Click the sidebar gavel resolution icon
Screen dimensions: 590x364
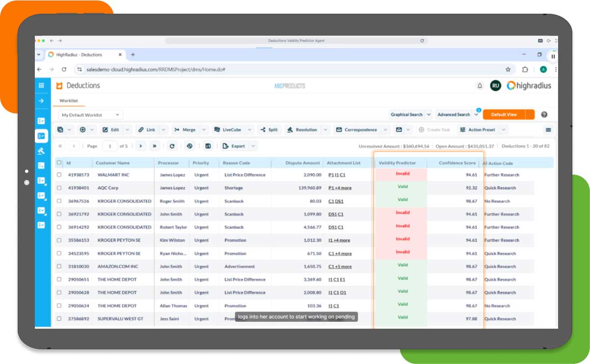41,151
